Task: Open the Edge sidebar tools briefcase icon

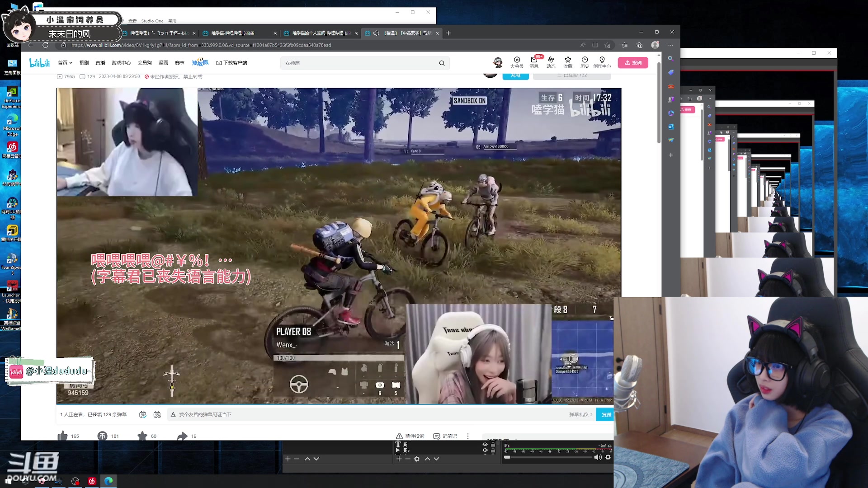Action: 671,86
